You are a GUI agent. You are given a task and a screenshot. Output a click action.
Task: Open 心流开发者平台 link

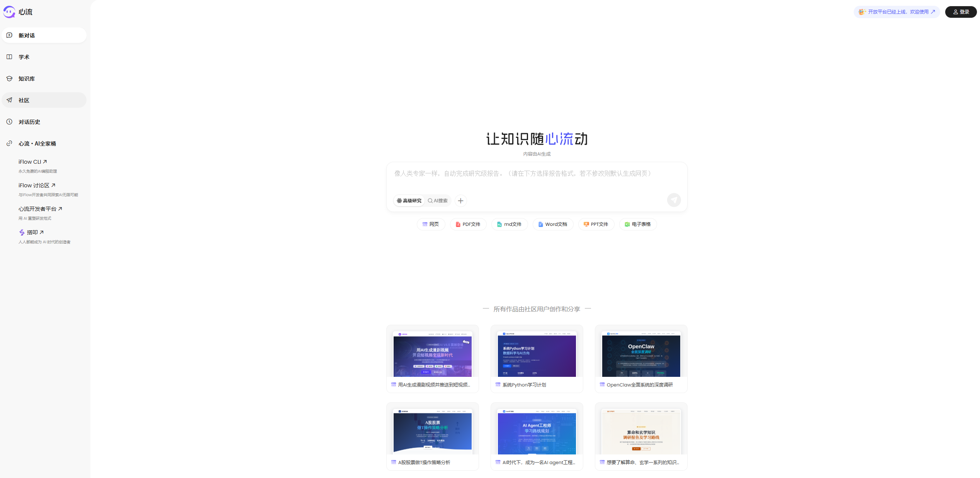tap(41, 209)
